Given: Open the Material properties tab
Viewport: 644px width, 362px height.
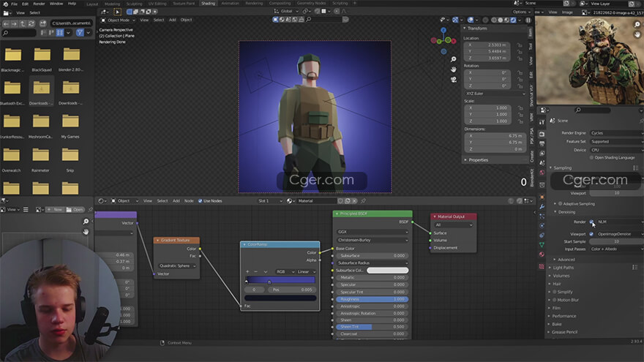Looking at the screenshot, I should tap(542, 254).
